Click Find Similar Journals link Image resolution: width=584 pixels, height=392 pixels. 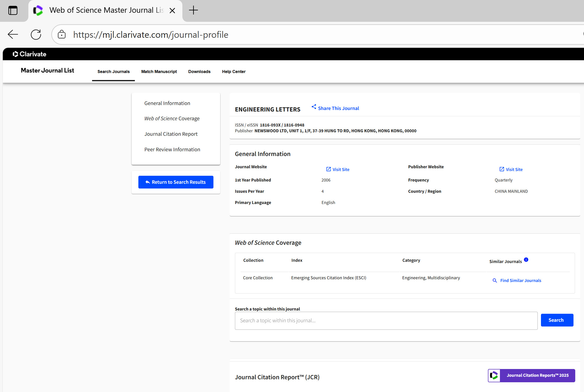point(517,280)
